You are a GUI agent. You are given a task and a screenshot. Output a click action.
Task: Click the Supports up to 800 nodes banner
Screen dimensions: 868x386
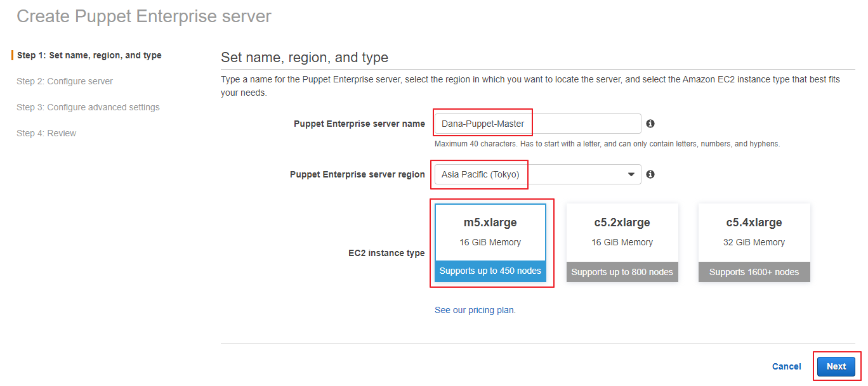[x=622, y=272]
